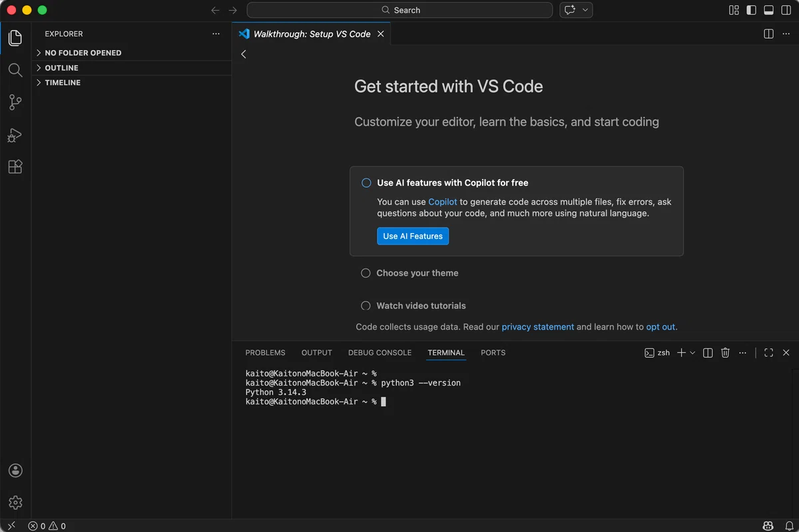Switch to the Output tab
The width and height of the screenshot is (799, 532).
click(x=317, y=353)
